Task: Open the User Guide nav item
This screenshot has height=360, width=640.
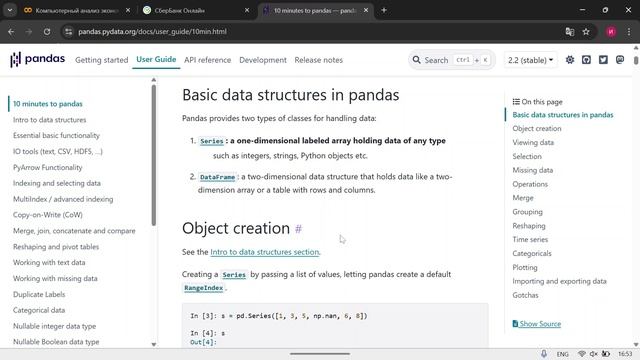Action: [156, 60]
